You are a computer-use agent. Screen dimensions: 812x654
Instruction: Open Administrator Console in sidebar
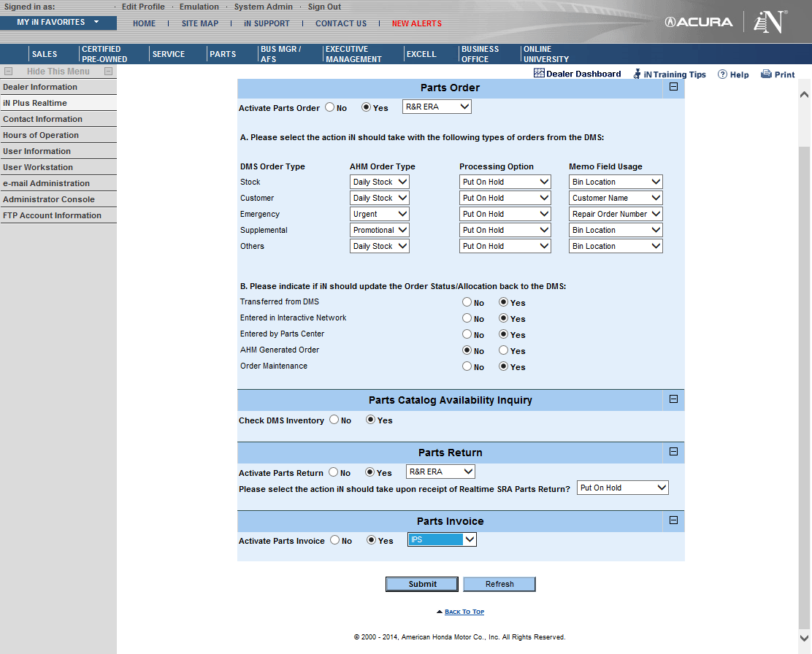point(58,199)
